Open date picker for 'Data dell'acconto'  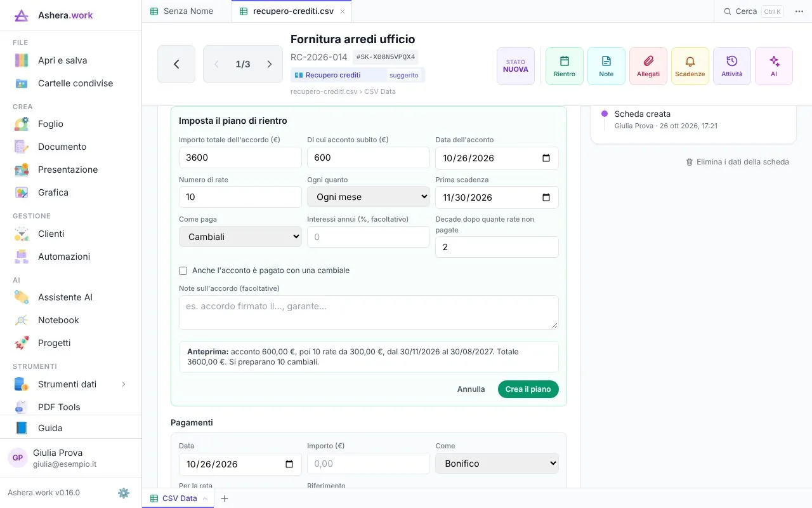tap(546, 158)
